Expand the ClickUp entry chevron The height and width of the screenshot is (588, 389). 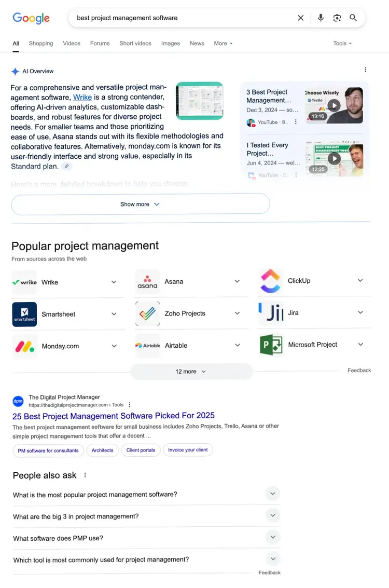pos(360,280)
